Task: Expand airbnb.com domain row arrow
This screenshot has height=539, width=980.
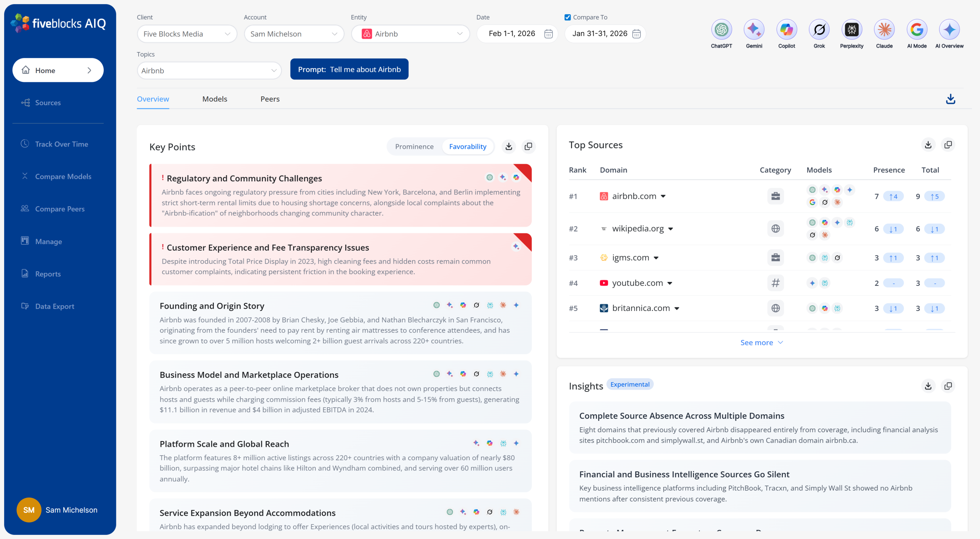Action: coord(663,197)
